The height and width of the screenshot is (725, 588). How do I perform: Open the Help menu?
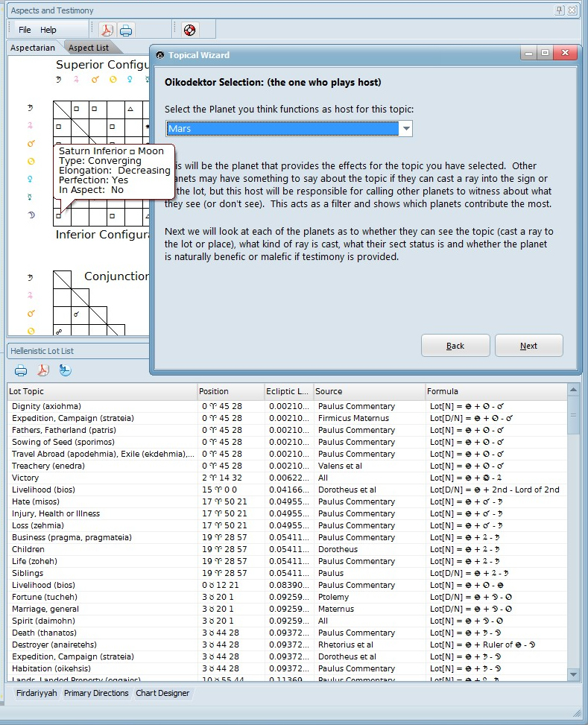coord(48,30)
